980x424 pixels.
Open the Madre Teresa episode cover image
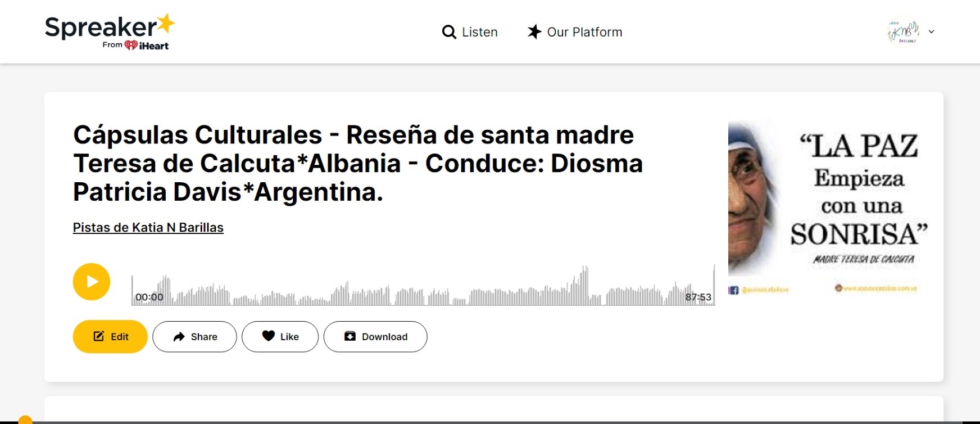[828, 208]
